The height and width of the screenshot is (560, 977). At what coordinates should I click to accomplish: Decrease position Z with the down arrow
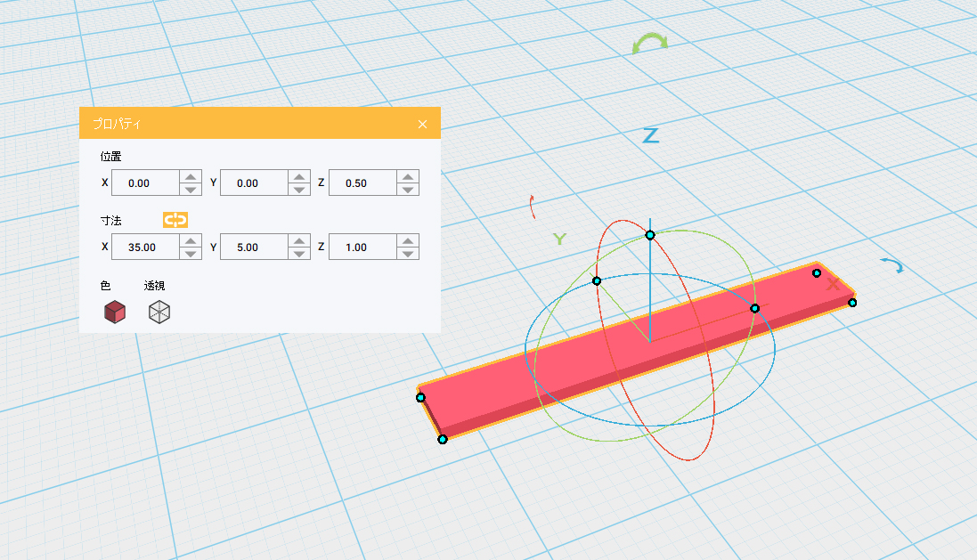coord(408,190)
